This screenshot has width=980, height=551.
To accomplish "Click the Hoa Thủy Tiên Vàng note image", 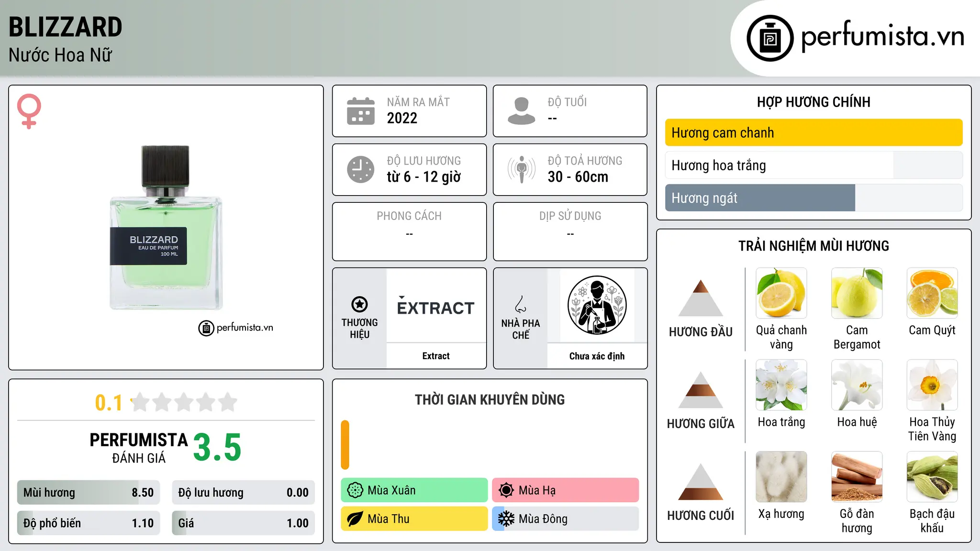I will click(x=932, y=385).
